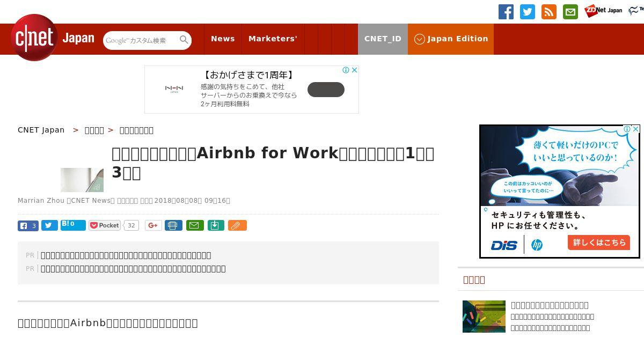The image size is (644, 338).
Task: Tweet the article with the Twitter share button
Action: click(x=49, y=226)
